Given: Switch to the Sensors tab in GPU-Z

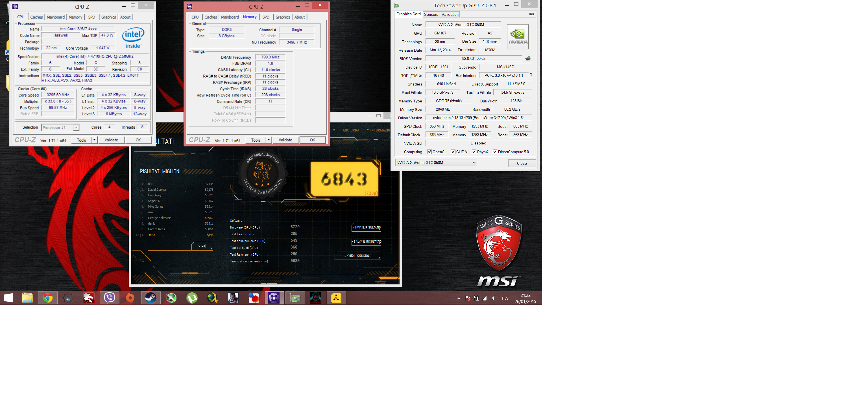Looking at the screenshot, I should click(x=431, y=14).
